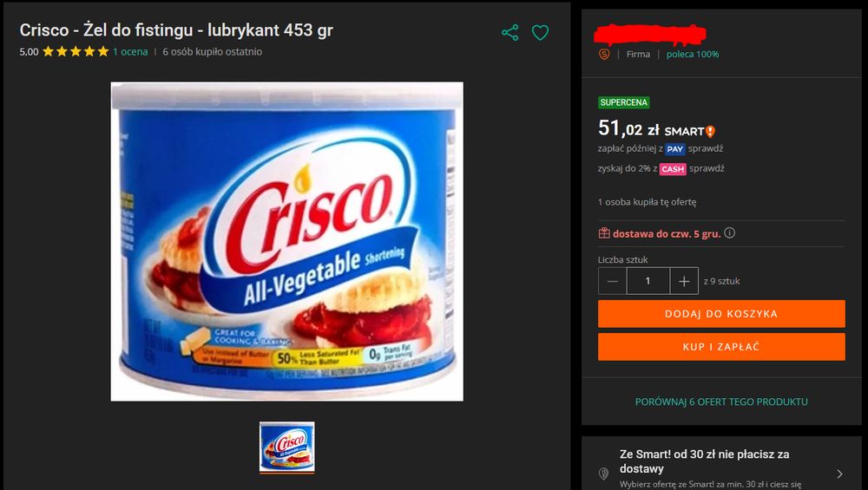
Task: Click the Smart! exclamation badge icon
Action: tap(710, 132)
